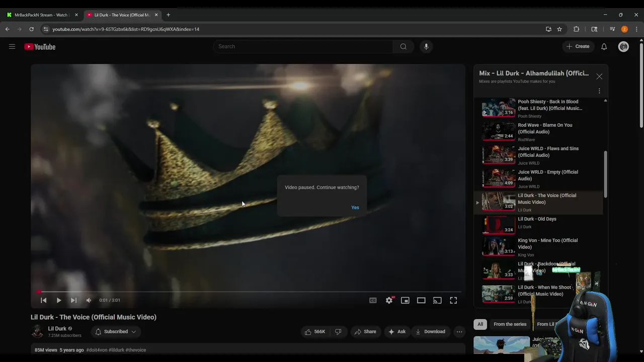Open Lil Durk channel name link
Image resolution: width=644 pixels, height=362 pixels.
pyautogui.click(x=57, y=328)
